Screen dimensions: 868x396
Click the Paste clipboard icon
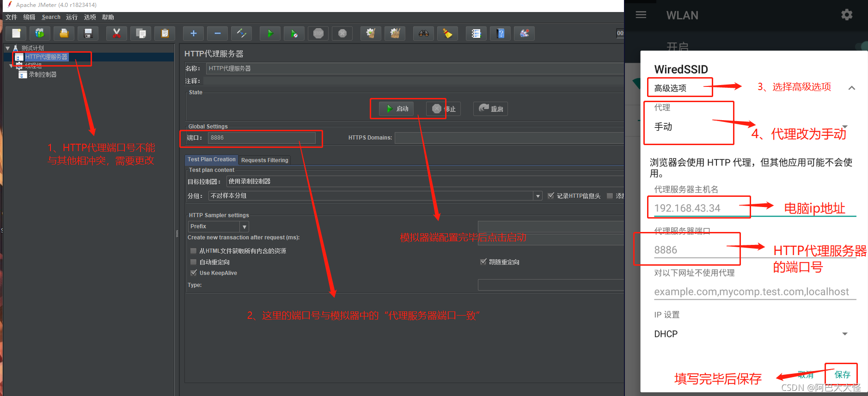coord(165,33)
